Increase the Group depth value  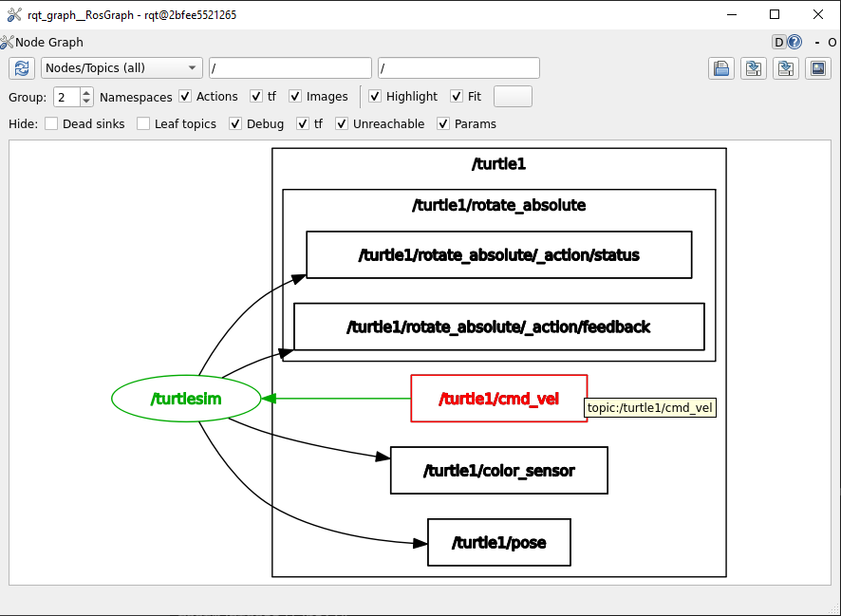tap(86, 93)
